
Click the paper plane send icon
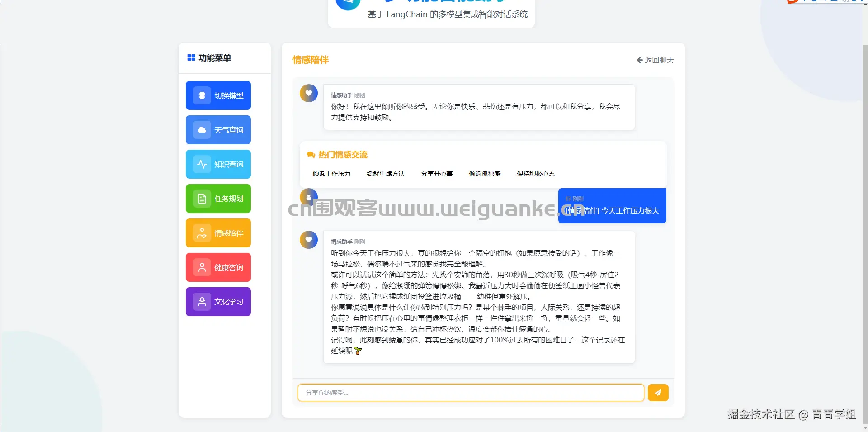tap(658, 393)
